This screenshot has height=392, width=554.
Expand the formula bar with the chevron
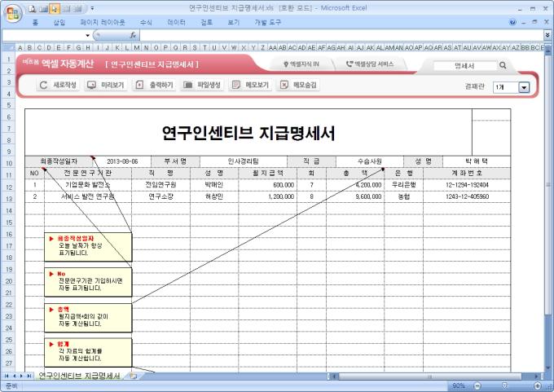point(547,35)
